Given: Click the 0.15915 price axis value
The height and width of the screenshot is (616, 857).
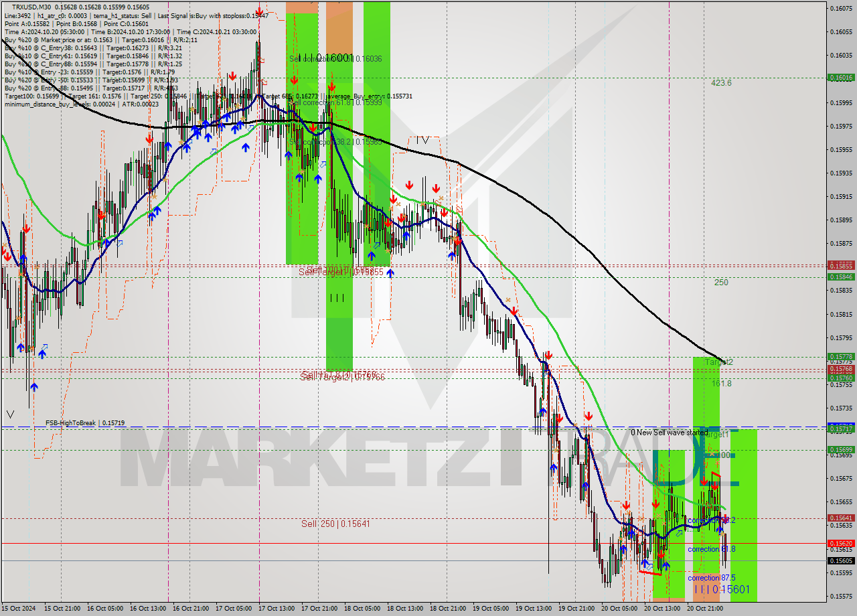Looking at the screenshot, I should (x=841, y=196).
